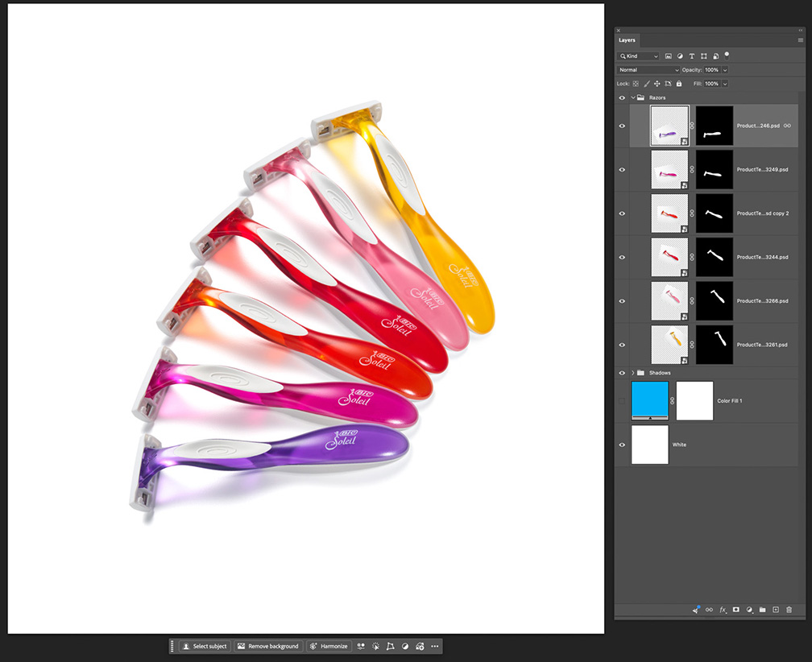Click the Opacity 100% value field
The image size is (812, 662).
[712, 70]
